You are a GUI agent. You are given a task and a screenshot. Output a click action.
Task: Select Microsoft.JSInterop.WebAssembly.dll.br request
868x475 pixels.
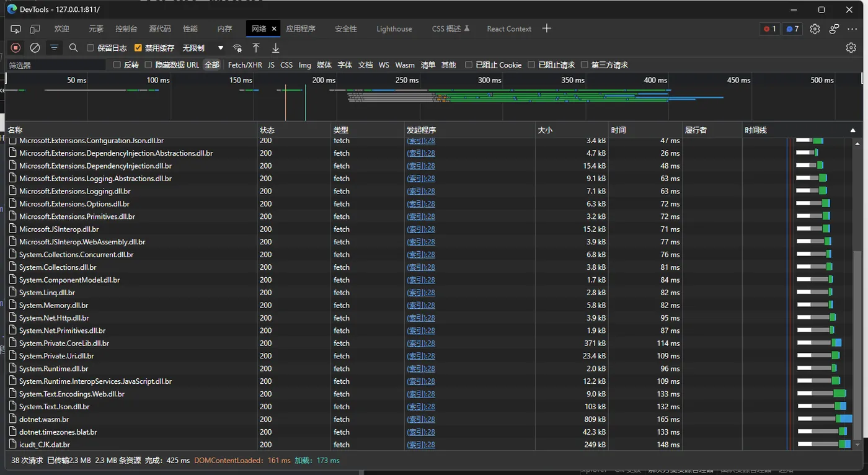point(82,242)
